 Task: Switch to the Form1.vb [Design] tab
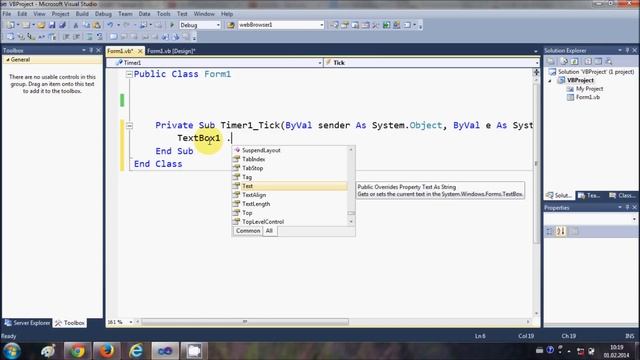(x=171, y=51)
